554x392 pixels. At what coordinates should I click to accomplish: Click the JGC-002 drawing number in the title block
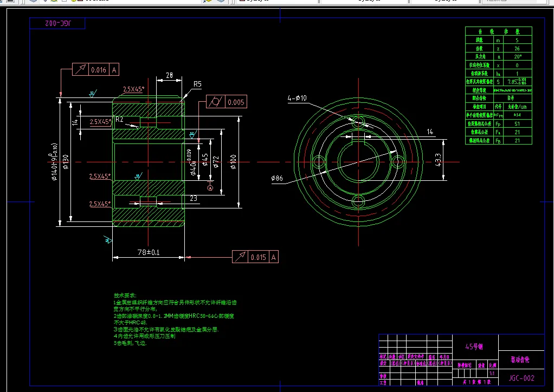[521, 378]
